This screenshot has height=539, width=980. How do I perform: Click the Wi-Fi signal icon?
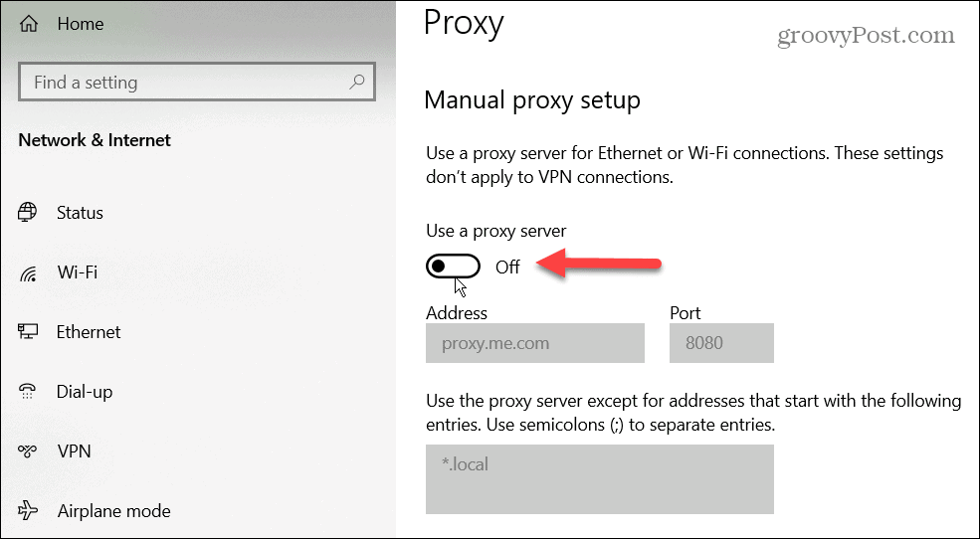tap(28, 272)
